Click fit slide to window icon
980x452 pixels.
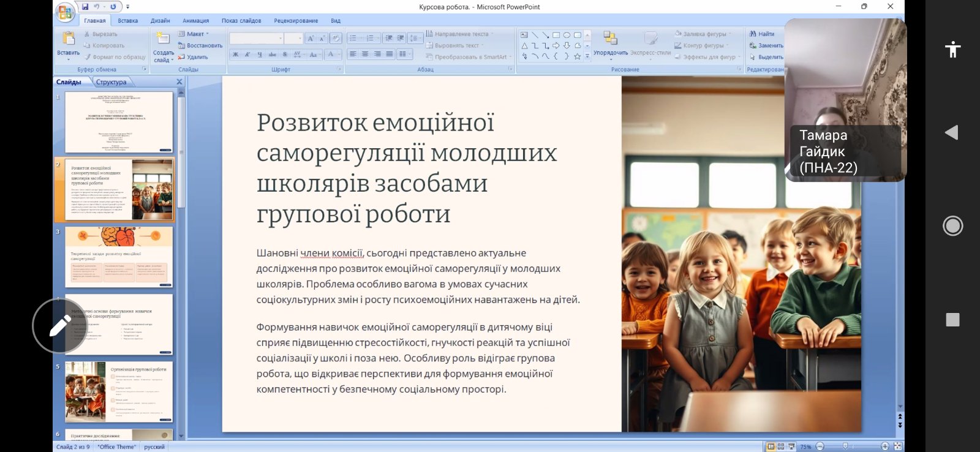(x=898, y=446)
